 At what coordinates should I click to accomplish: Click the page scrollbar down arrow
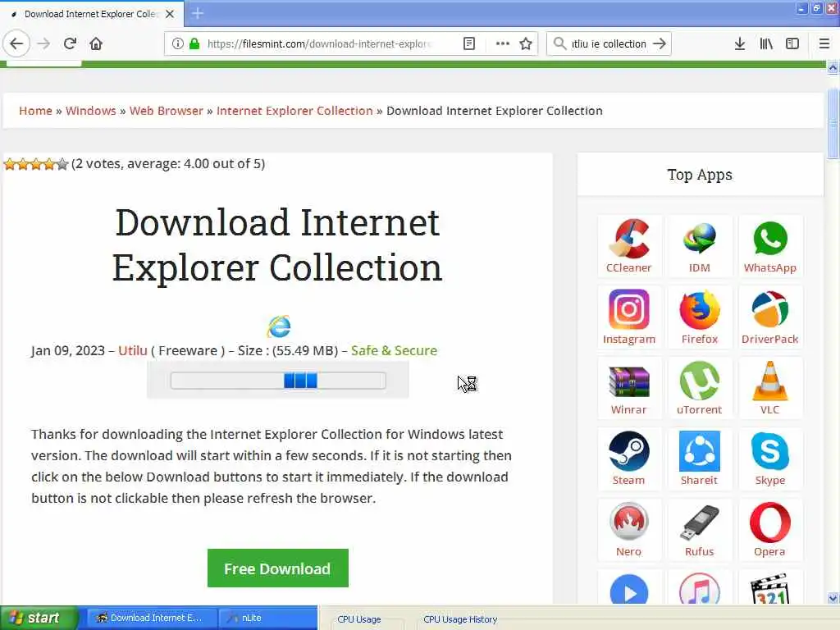tap(833, 598)
